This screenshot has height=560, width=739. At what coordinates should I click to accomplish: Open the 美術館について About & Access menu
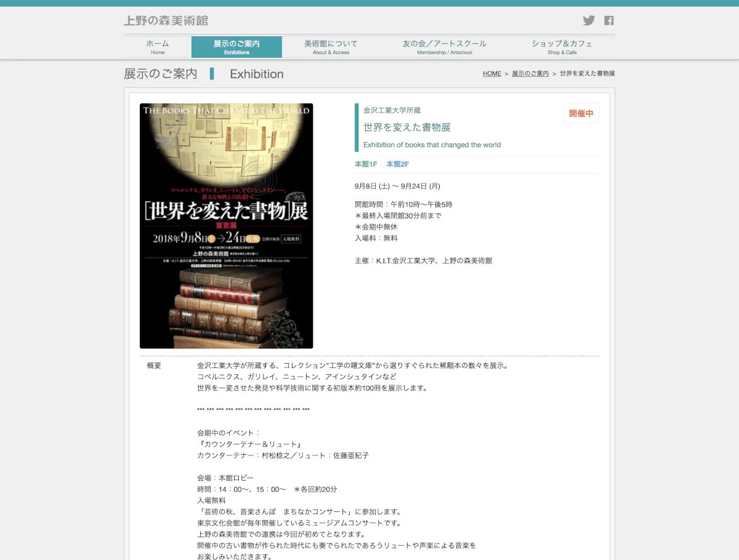click(331, 47)
